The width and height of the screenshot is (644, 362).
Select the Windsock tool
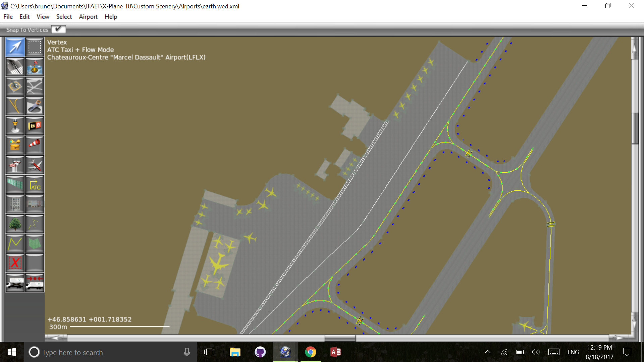[x=35, y=145]
